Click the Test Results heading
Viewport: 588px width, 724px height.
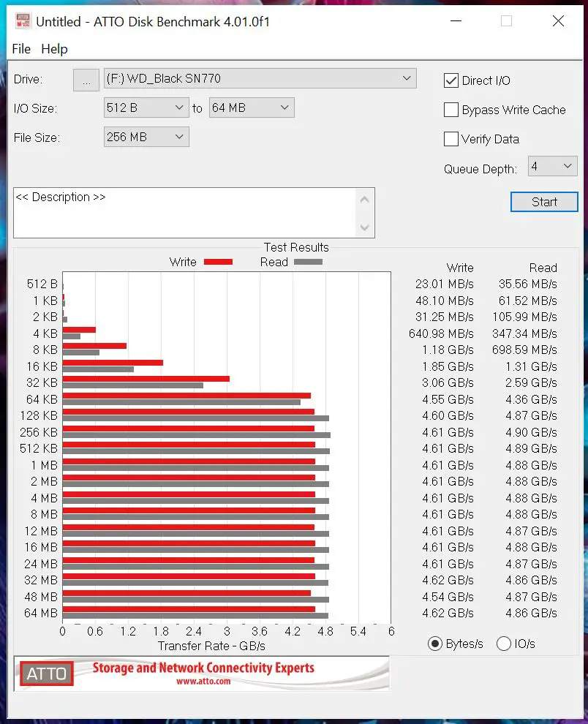pyautogui.click(x=296, y=247)
